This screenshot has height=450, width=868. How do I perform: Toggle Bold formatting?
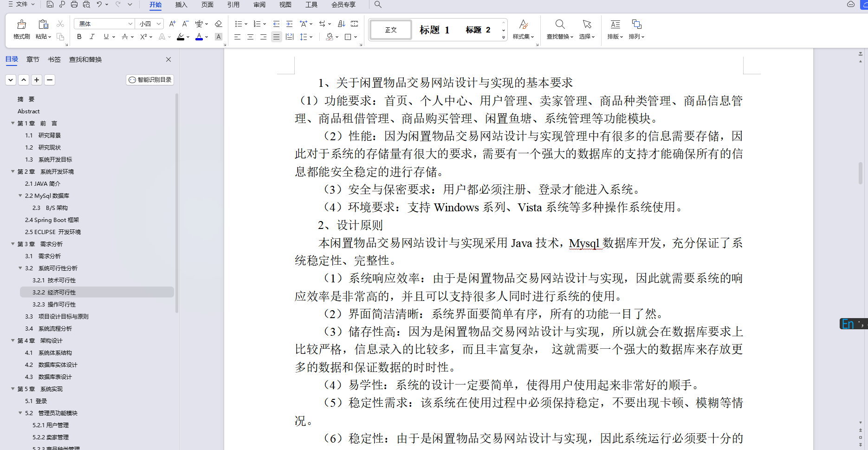tap(79, 37)
